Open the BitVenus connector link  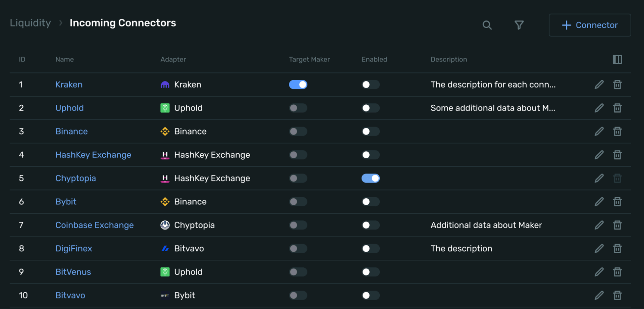73,272
